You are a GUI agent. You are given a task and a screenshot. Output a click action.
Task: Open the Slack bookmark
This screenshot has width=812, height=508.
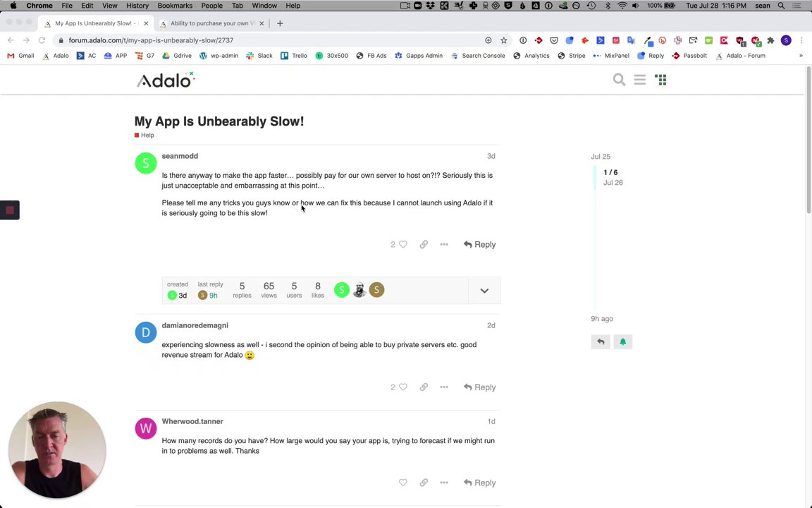(x=259, y=56)
